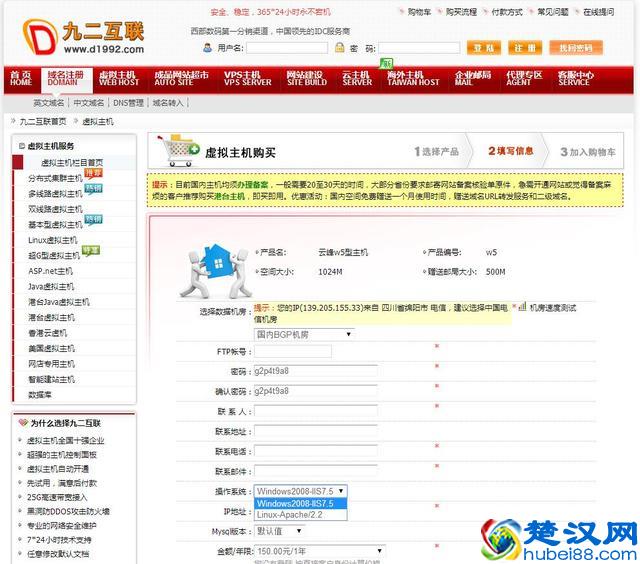Click step 1 选择产品 in progress bar

(x=436, y=151)
